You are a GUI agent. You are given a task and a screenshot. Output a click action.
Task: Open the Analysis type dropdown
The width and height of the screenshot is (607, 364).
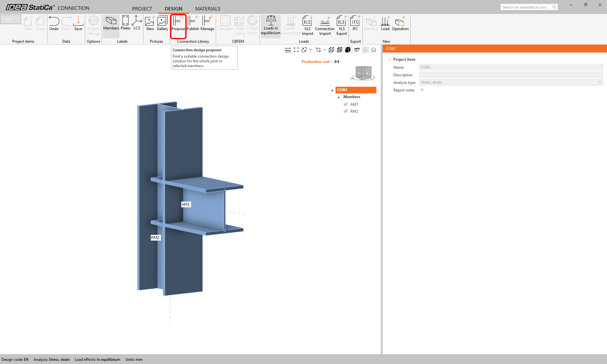pyautogui.click(x=511, y=82)
